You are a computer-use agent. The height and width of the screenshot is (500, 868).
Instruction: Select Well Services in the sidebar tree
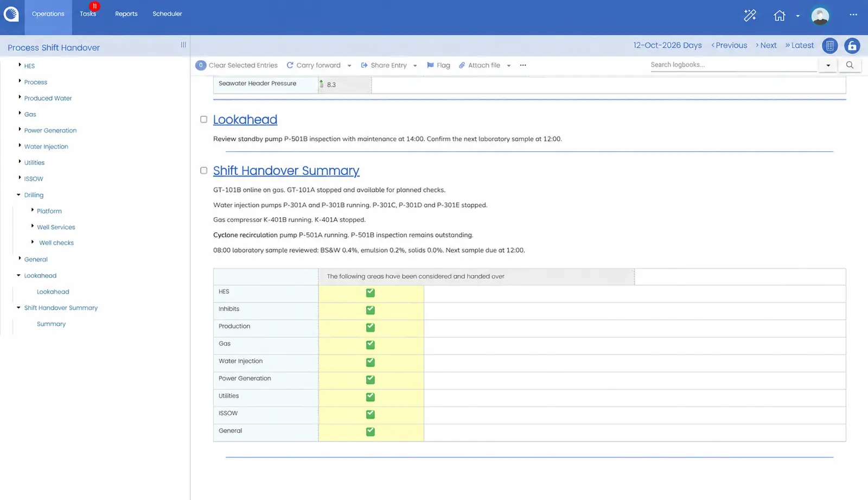coord(56,227)
